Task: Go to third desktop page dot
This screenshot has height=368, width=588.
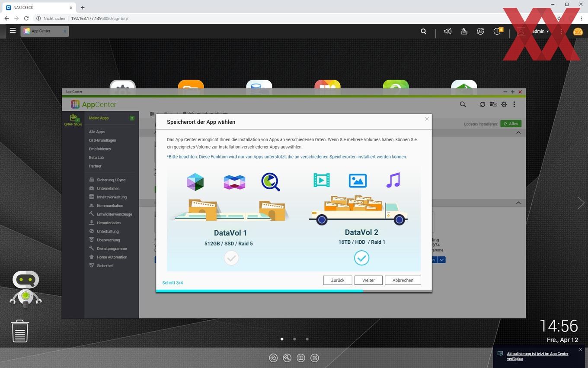Action: pos(307,339)
